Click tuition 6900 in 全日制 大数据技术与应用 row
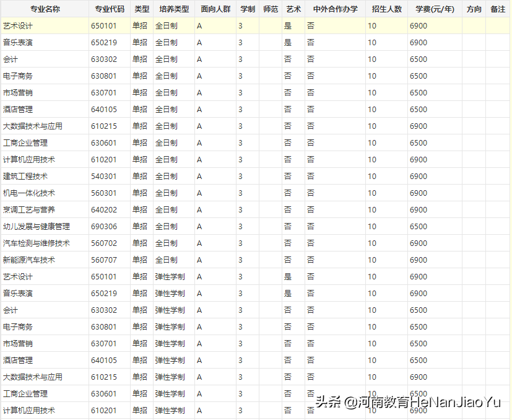 (x=419, y=126)
